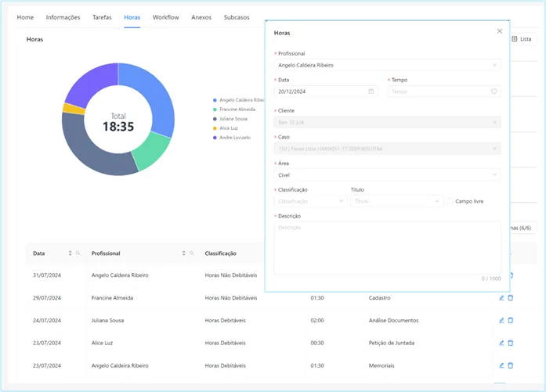The height and width of the screenshot is (392, 546).
Task: Delete the Memoriais entry with trash icon
Action: pos(511,365)
